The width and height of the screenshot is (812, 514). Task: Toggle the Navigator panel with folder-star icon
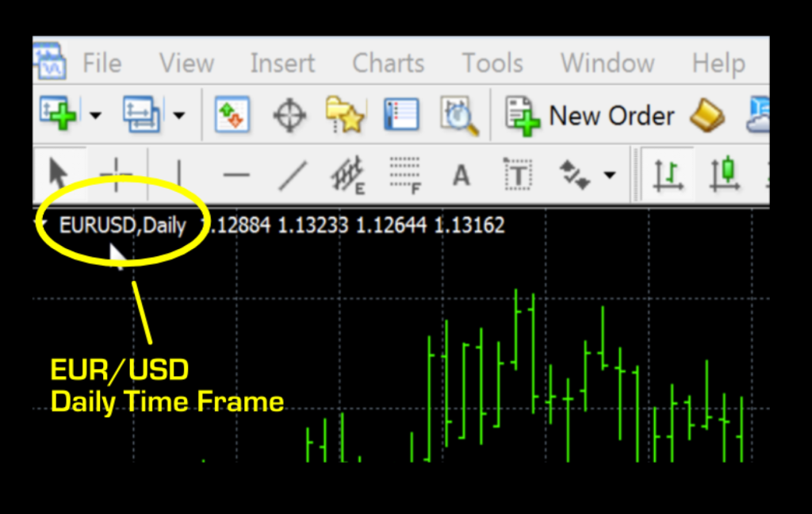click(x=345, y=116)
